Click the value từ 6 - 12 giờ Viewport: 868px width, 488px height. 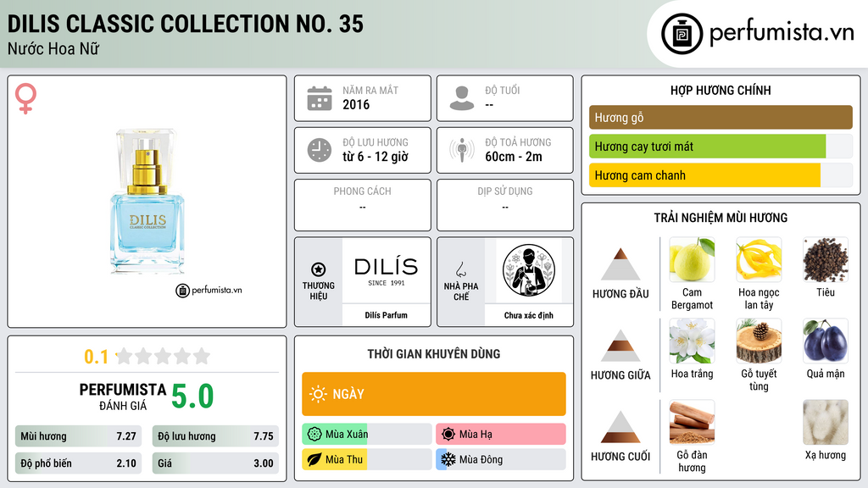click(x=376, y=157)
